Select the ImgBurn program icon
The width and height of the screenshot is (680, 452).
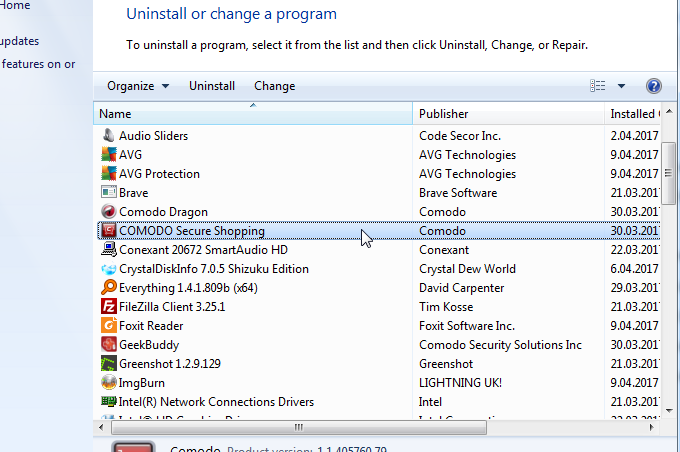pyautogui.click(x=110, y=383)
